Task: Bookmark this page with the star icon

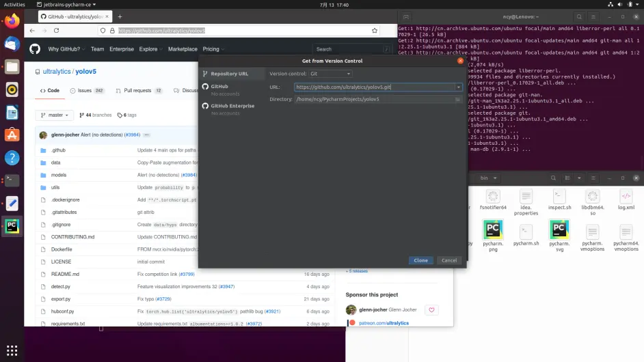Action: coord(375,30)
